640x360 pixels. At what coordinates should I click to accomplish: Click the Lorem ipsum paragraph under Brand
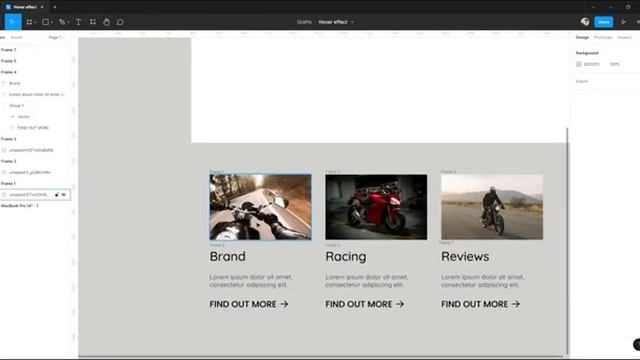251,281
